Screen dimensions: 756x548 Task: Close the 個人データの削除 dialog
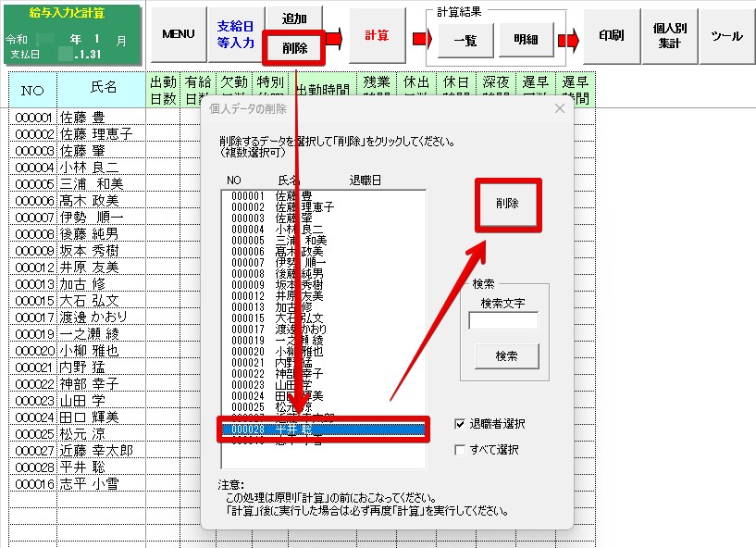(559, 108)
